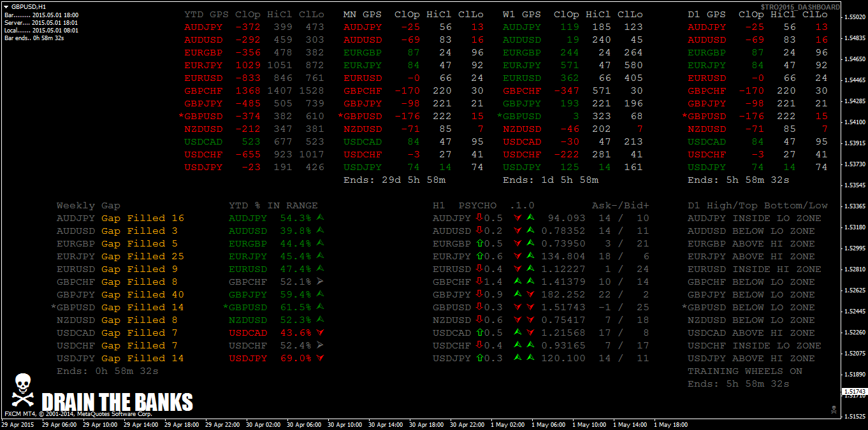Click EURGBP green arrow in YTD % IN RANGE
Viewport: 868px width, 430px height.
(320, 243)
